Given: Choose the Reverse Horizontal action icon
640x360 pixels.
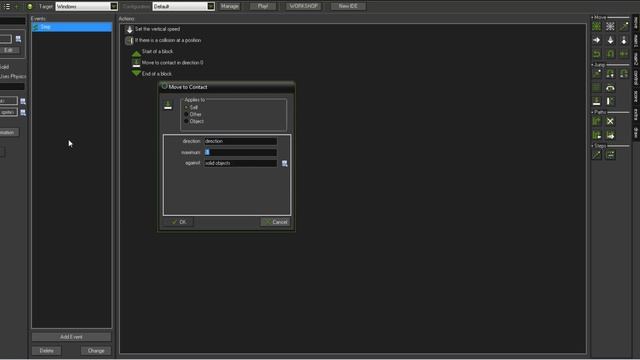Looking at the screenshot, I should pos(596,53).
